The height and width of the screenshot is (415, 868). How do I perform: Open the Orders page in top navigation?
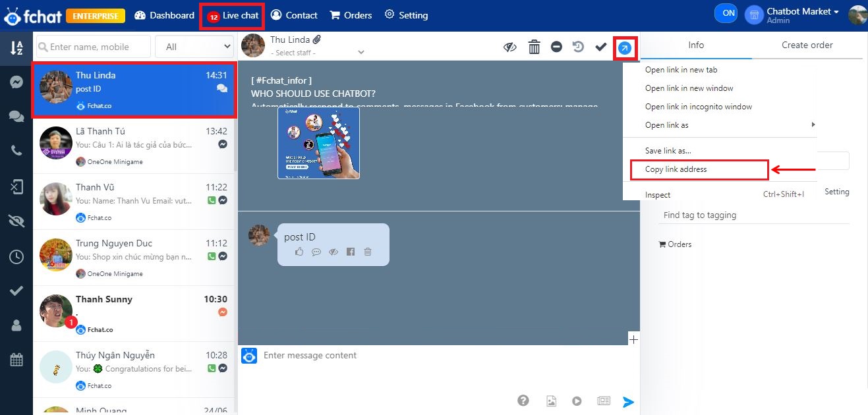(x=351, y=15)
